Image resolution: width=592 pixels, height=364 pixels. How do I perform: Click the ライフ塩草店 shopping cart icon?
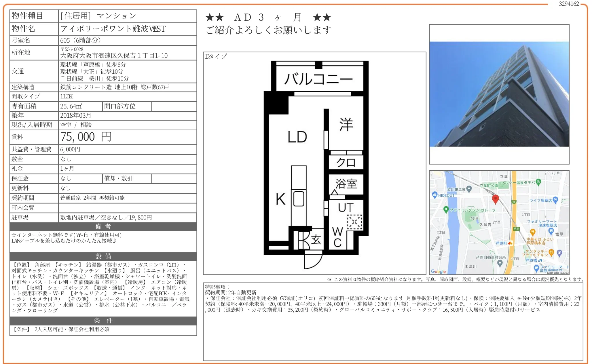pos(555,199)
